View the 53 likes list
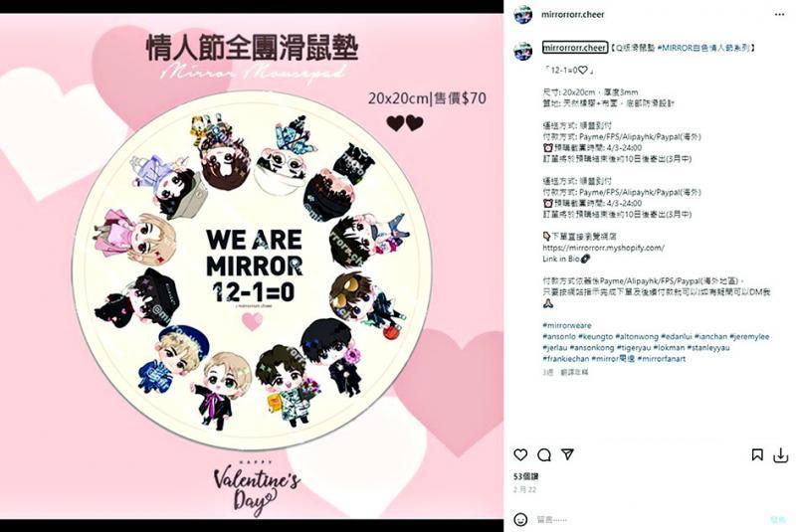The image size is (796, 532). 526,476
